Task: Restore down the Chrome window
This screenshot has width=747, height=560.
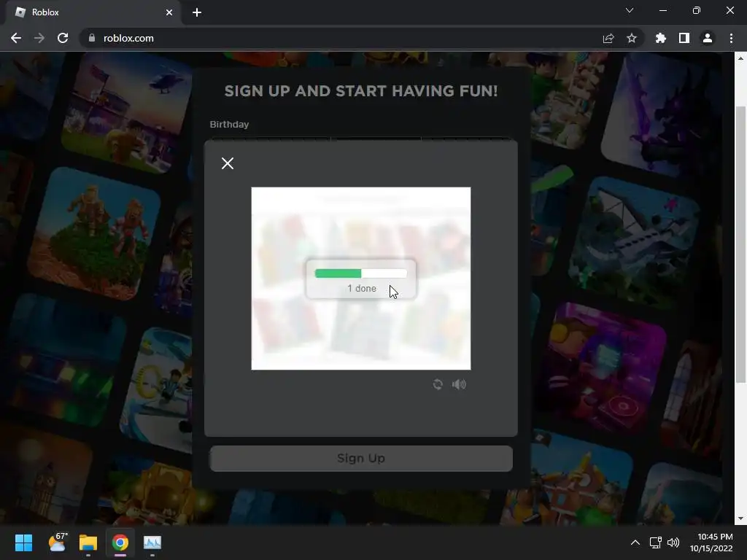Action: (x=697, y=10)
